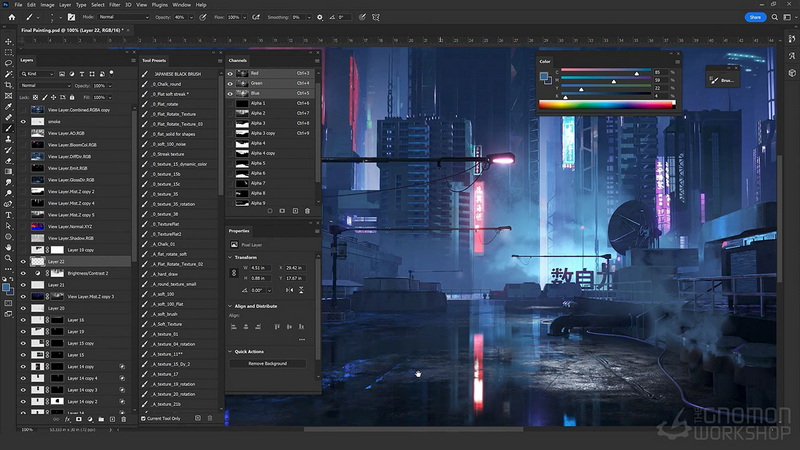The width and height of the screenshot is (800, 450).
Task: Toggle visibility of Layer 21
Action: (23, 285)
